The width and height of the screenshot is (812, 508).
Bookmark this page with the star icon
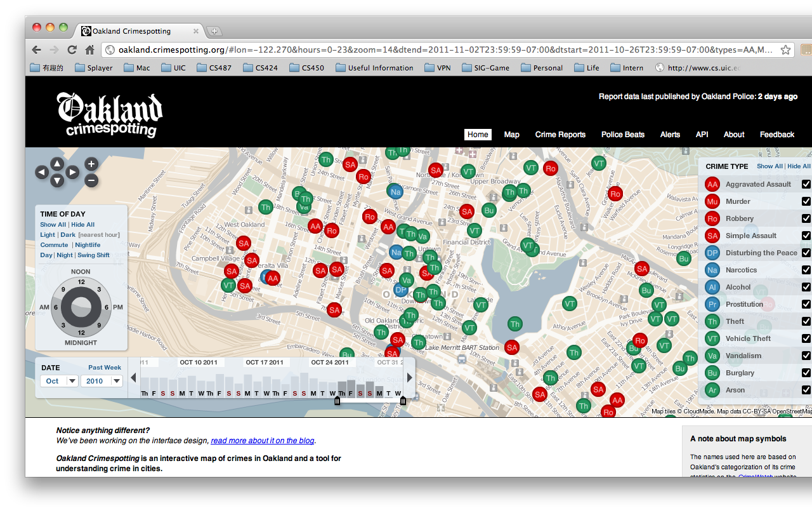click(x=785, y=50)
